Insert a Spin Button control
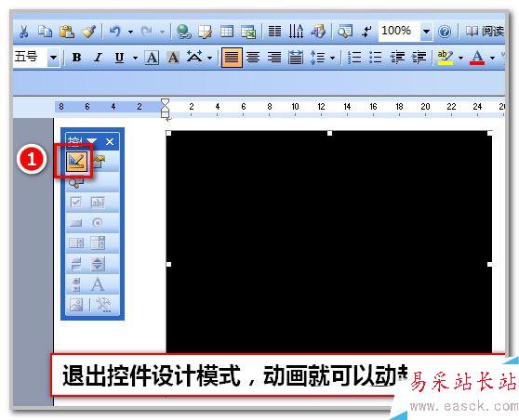519x420 pixels. pos(98,264)
